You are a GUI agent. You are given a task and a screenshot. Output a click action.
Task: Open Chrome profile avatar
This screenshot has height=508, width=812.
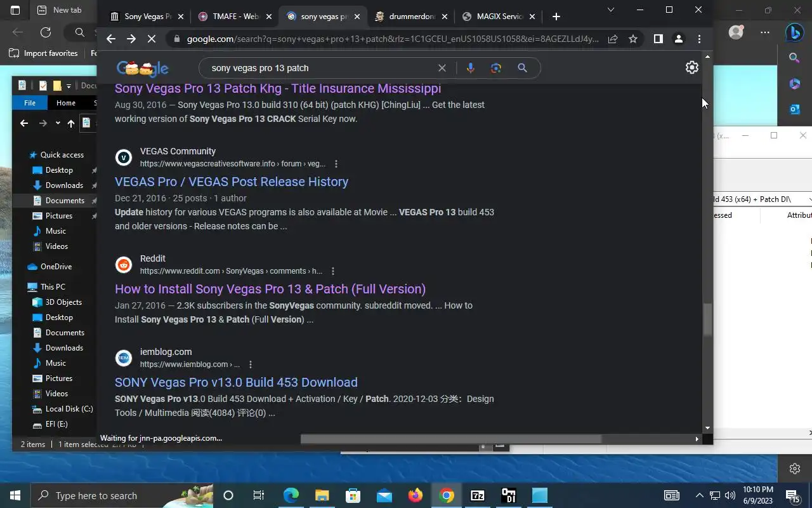click(x=679, y=39)
